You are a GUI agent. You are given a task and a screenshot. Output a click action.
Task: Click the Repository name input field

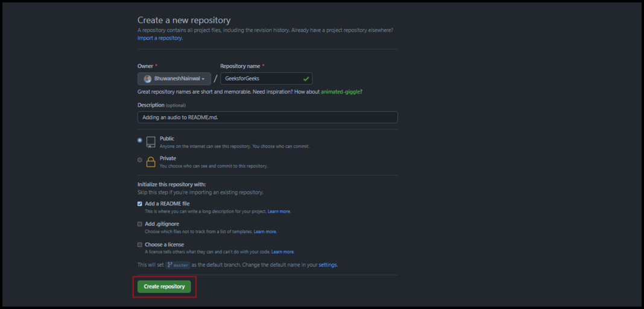260,79
